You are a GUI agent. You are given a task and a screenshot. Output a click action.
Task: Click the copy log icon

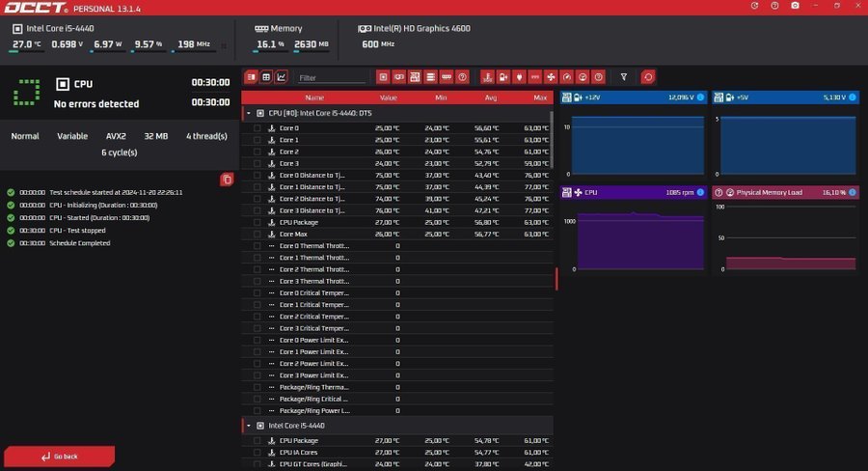pos(227,180)
